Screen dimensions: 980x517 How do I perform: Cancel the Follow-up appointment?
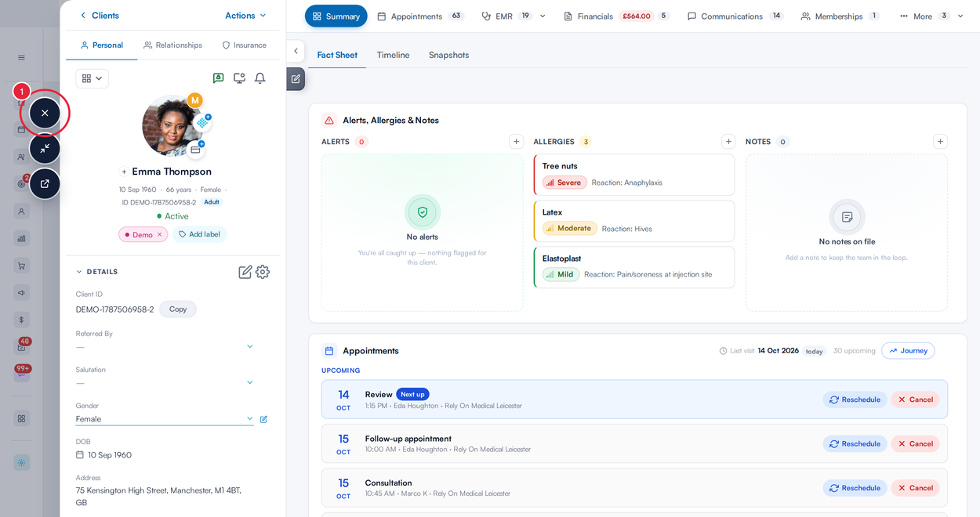915,444
